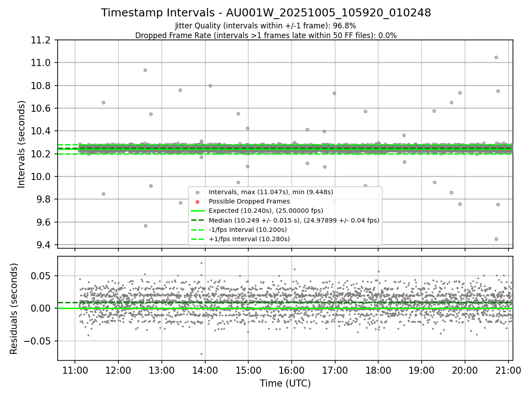The width and height of the screenshot is (532, 399).
Task: Click the 18:00 tick label on the time axis
Action: coord(378,370)
